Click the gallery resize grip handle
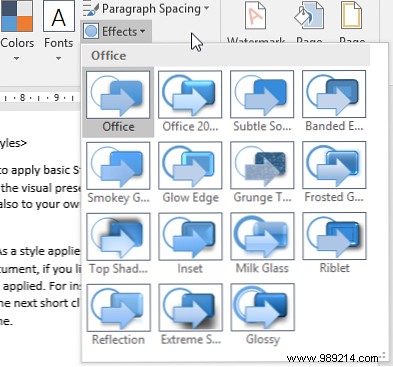Viewport: 393px width, 367px height. pyautogui.click(x=384, y=356)
